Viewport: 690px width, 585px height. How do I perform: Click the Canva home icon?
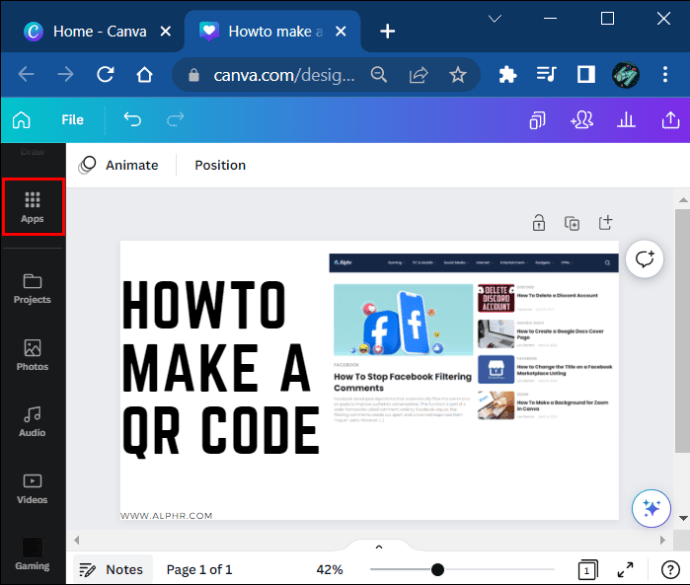coord(21,120)
